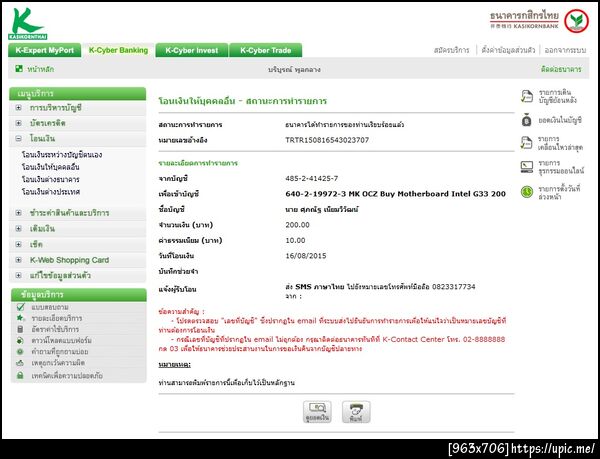Open รายการธุรกรรมออนไลน์ monitor icon

[x=527, y=167]
